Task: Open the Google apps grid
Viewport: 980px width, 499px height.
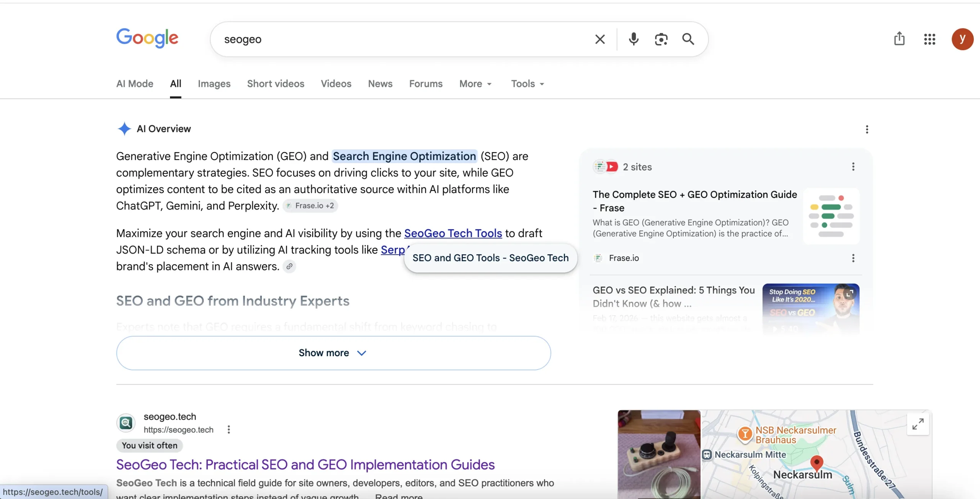Action: [x=929, y=39]
